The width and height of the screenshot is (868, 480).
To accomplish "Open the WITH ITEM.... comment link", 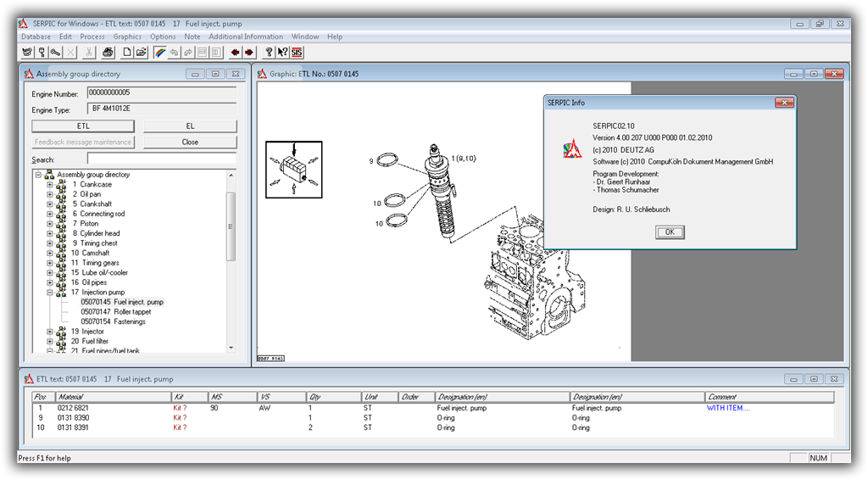I will click(x=728, y=408).
